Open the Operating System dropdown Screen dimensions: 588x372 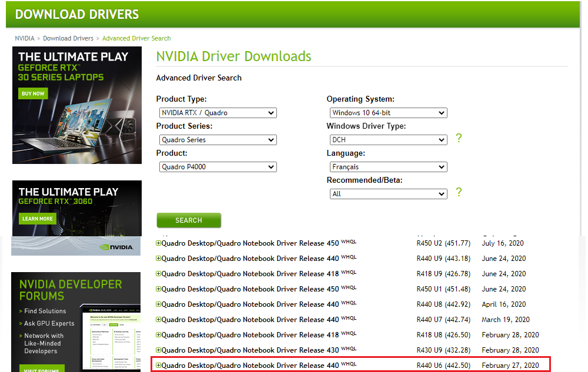click(388, 113)
